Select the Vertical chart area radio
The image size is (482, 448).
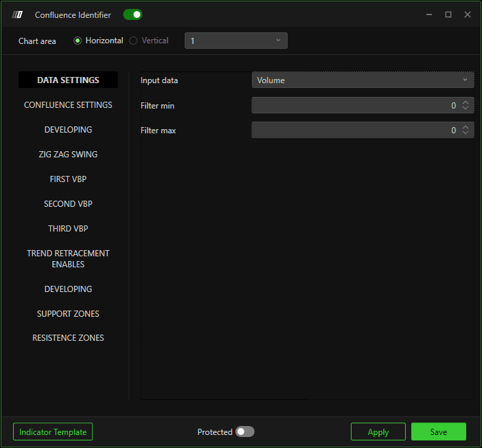coord(133,41)
